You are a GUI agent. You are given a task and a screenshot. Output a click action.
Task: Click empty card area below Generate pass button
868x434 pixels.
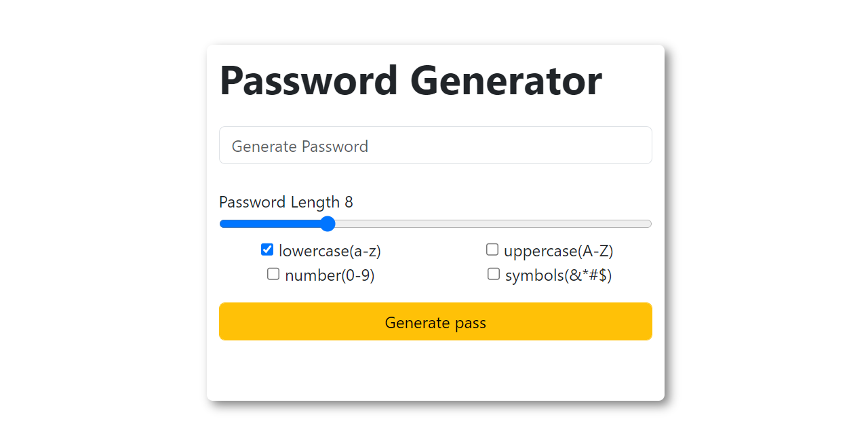point(435,370)
